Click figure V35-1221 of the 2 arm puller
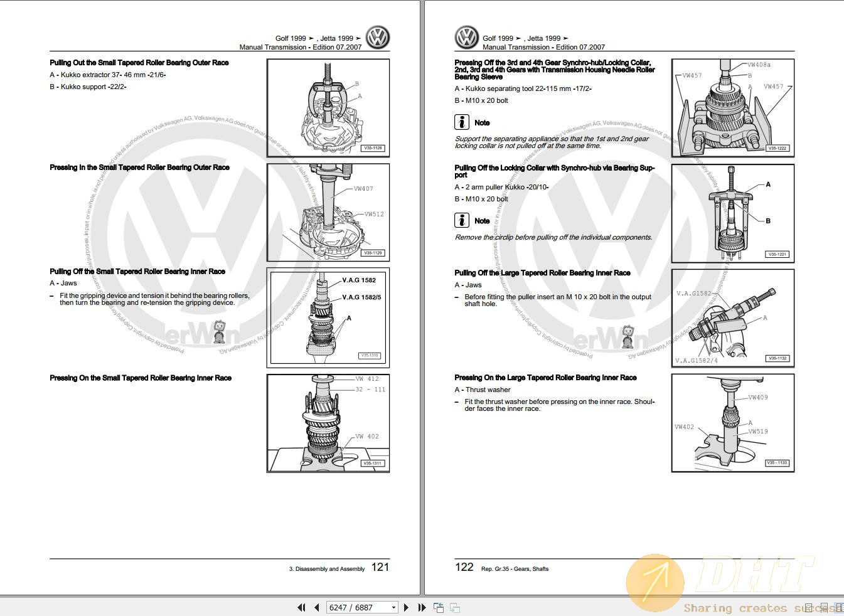Viewport: 844px width, 616px height. (733, 213)
